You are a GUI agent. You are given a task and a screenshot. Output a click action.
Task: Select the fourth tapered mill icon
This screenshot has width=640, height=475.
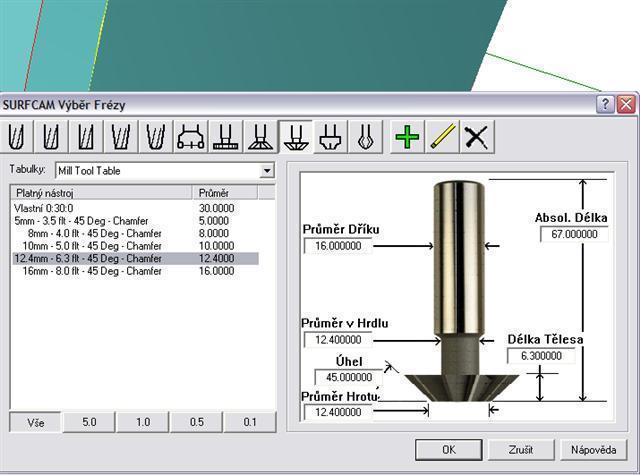pyautogui.click(x=121, y=137)
